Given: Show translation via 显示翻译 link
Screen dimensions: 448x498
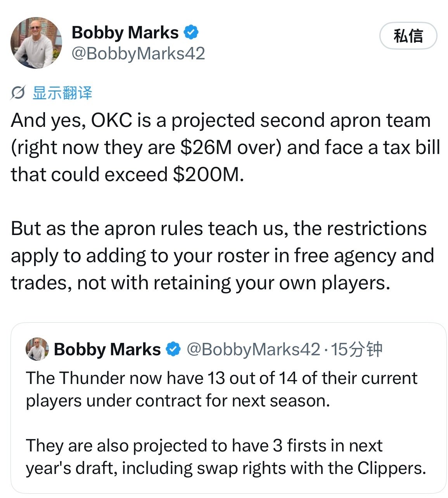Looking at the screenshot, I should coord(62,93).
